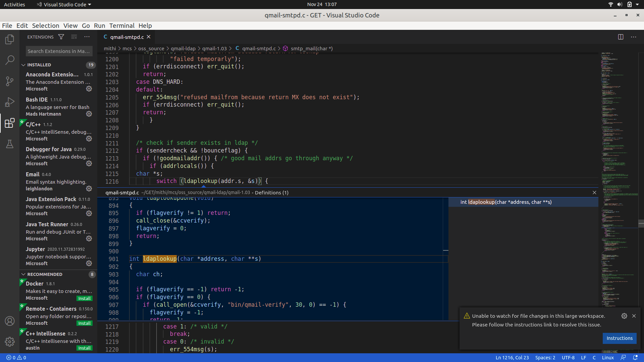
Task: Open the Accounts icon in activity bar
Action: click(10, 321)
